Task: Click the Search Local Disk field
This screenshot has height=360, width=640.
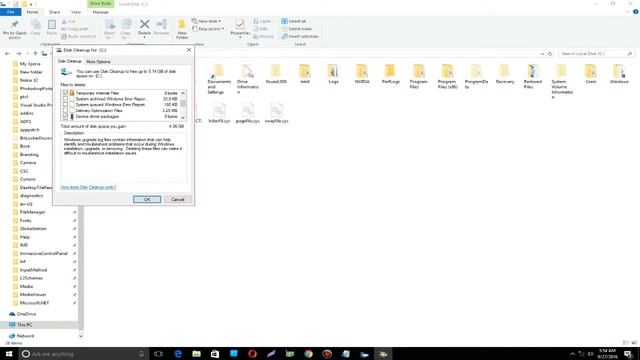Action: [x=596, y=54]
